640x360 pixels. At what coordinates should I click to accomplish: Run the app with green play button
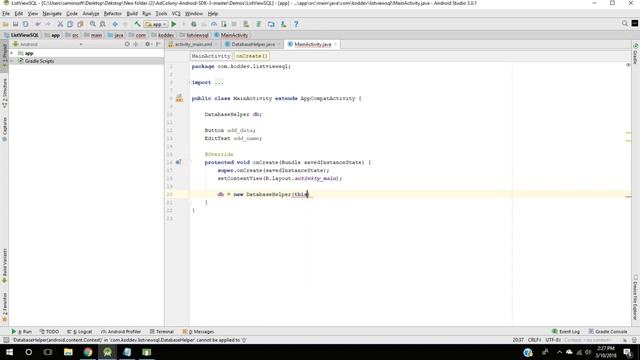[174, 24]
